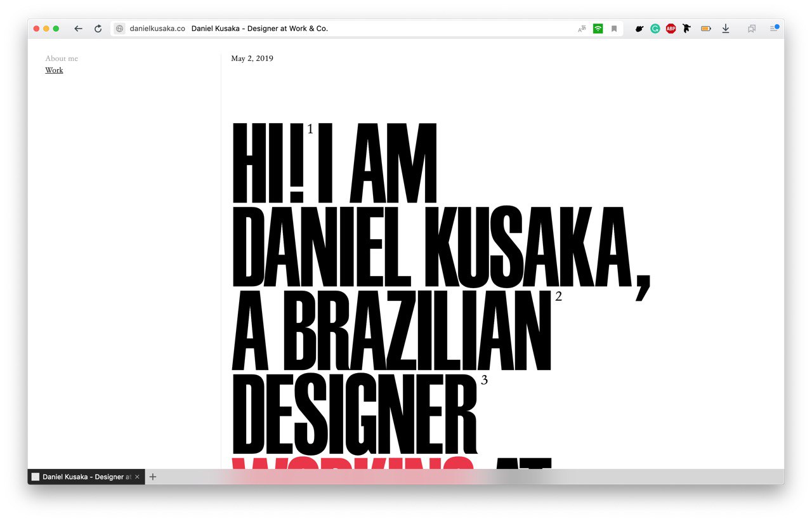Open site info globe icon in the address bar

(119, 29)
